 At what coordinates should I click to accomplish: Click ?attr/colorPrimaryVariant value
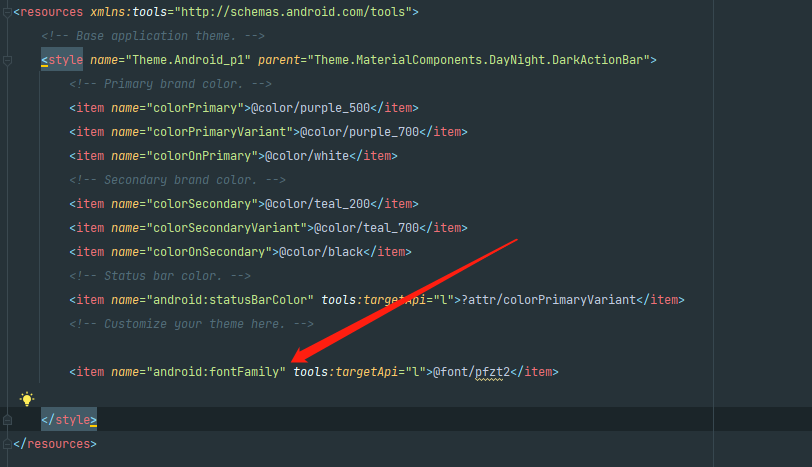tap(548, 300)
